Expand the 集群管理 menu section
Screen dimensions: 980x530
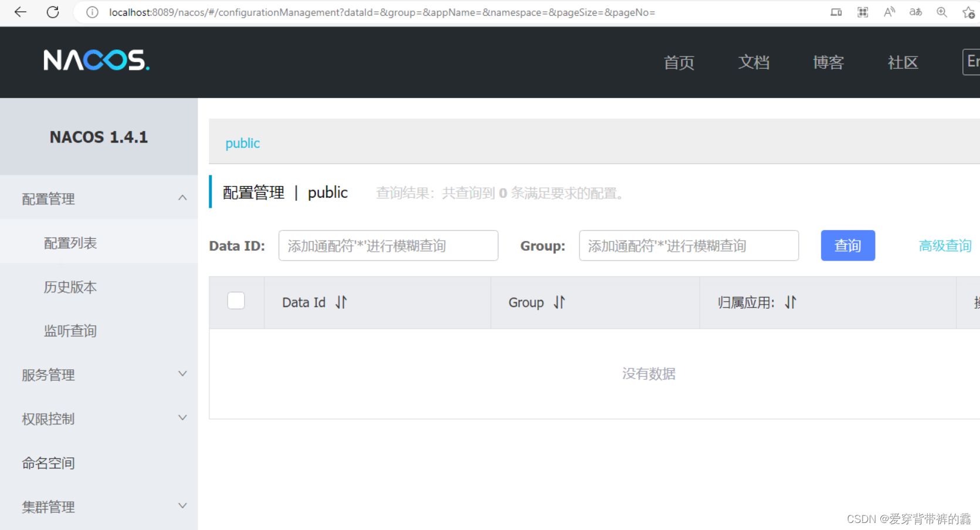(x=99, y=507)
